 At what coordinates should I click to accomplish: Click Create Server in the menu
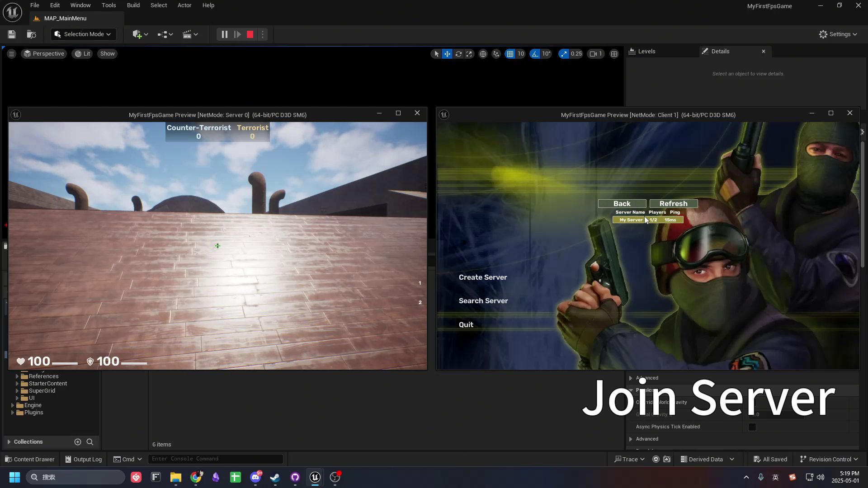point(483,277)
